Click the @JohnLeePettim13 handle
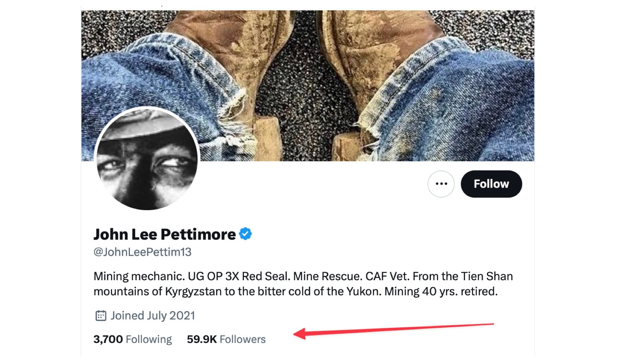This screenshot has height=362, width=644. point(142,252)
